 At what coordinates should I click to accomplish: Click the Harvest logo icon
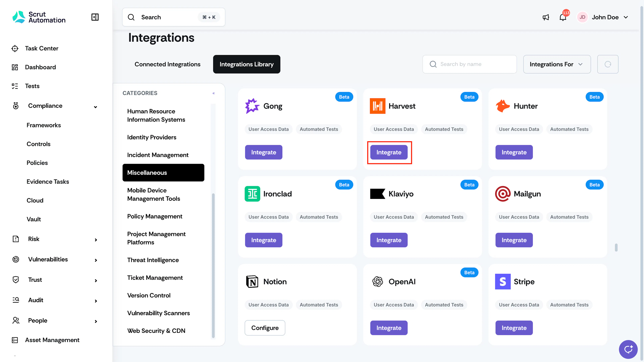tap(378, 106)
